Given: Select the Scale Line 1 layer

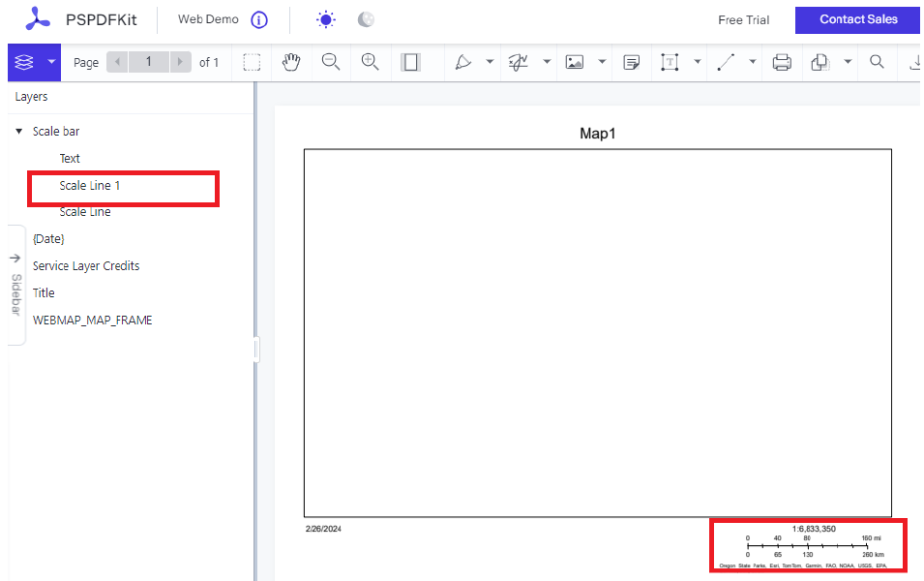Looking at the screenshot, I should 90,185.
